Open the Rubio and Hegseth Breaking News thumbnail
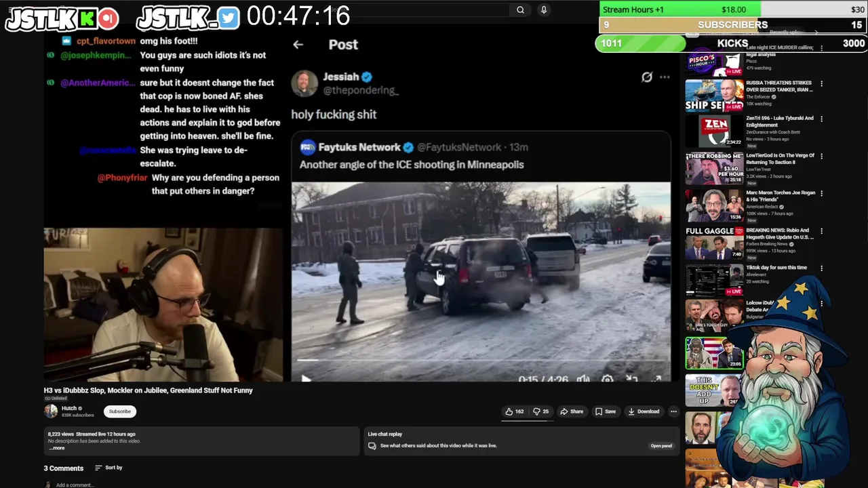 point(713,243)
